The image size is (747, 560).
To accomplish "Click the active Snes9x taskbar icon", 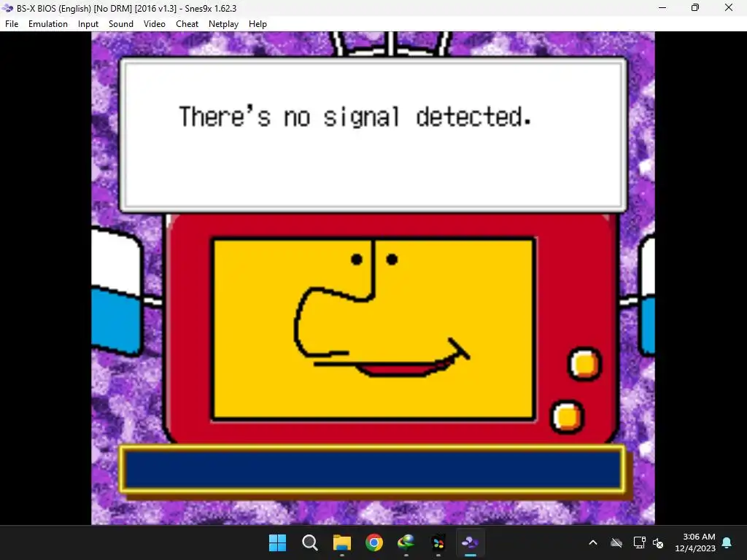I will pos(471,542).
